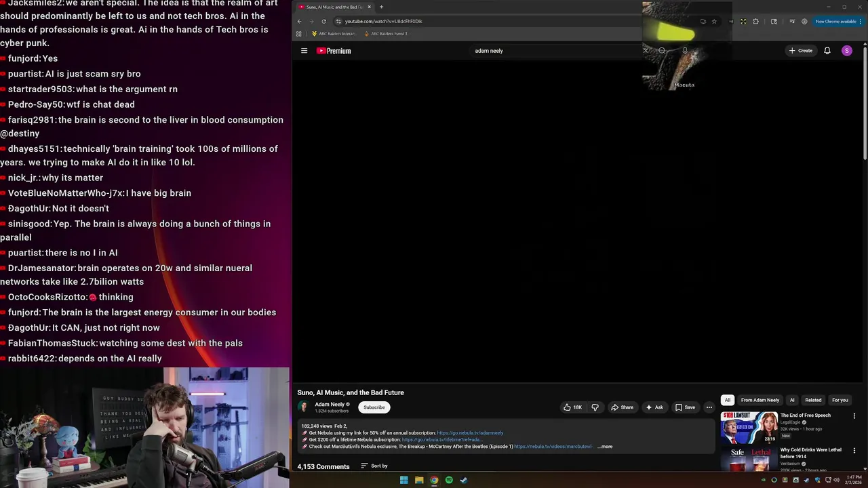This screenshot has width=868, height=488.
Task: Open Spotify from the taskbar
Action: point(449,480)
